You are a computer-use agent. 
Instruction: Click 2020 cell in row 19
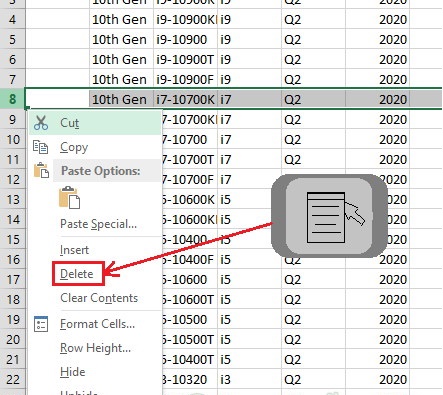tap(377, 319)
